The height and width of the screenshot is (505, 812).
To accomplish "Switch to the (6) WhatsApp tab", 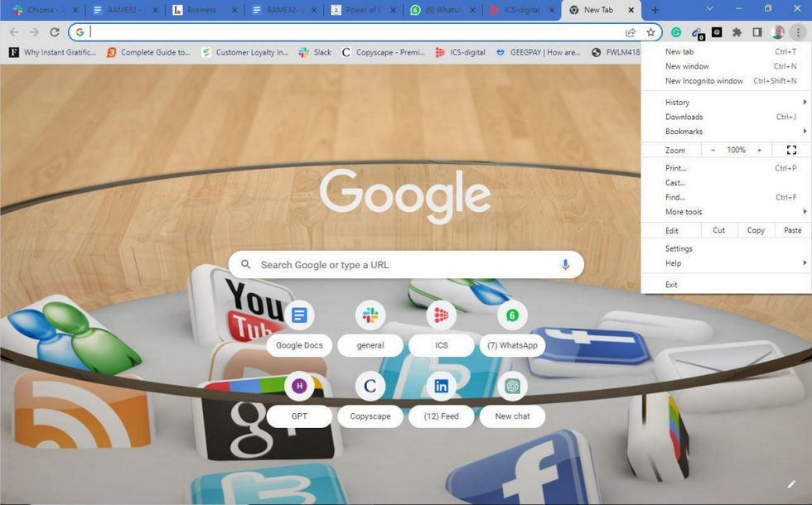I will 442,10.
